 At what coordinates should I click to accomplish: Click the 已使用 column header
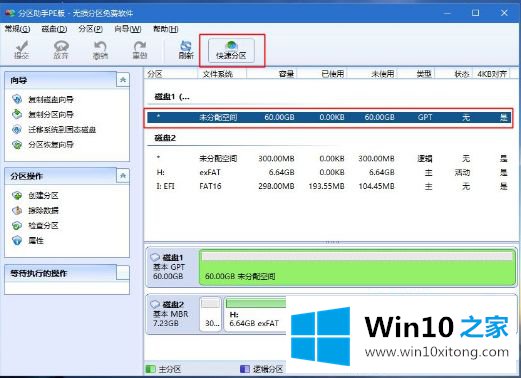[x=322, y=74]
